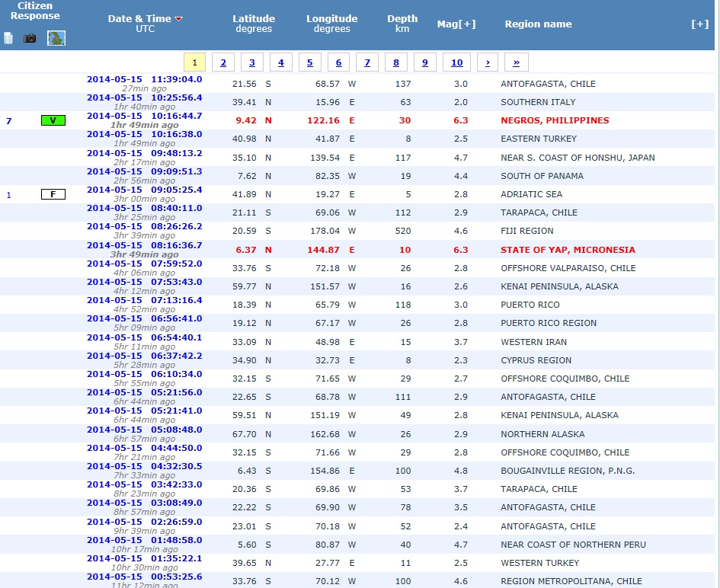Viewport: 720px width, 588px height.
Task: Click the SOUTH OF PANAMA region name
Action: click(542, 176)
